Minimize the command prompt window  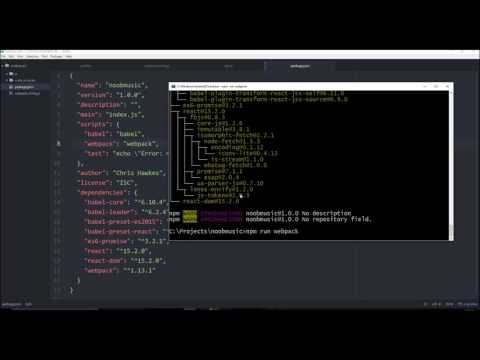[x=425, y=86]
